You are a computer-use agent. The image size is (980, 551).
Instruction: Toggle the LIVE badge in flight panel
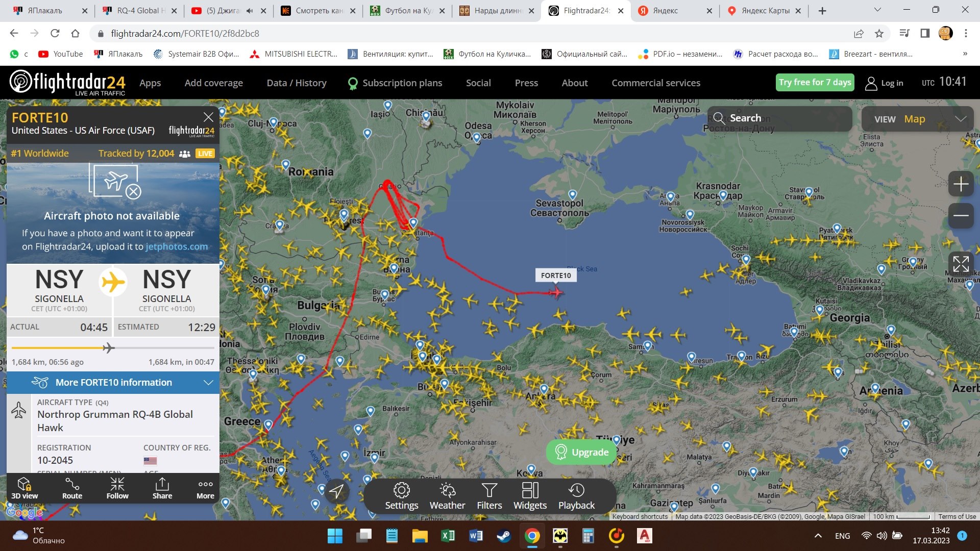(x=205, y=154)
